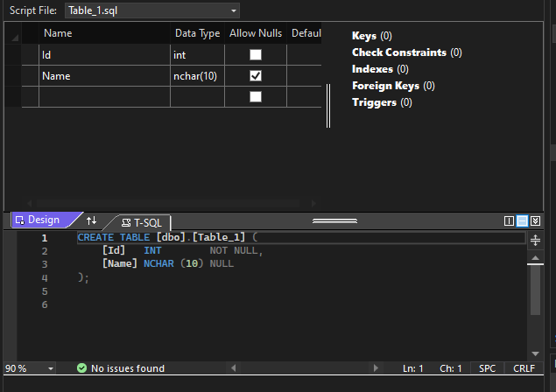The image size is (556, 392).
Task: Select the Name column name cell
Action: [104, 76]
